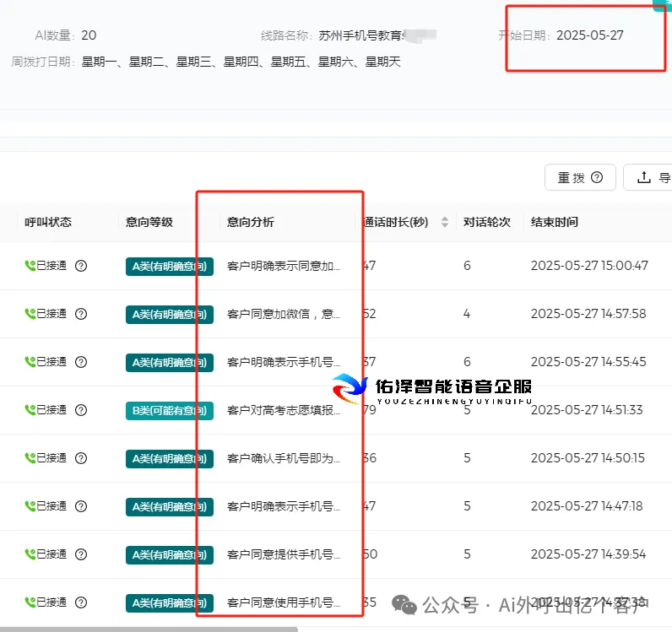Image resolution: width=672 pixels, height=632 pixels.
Task: Click analysis text 客户明确表示同意加...
Action: click(x=284, y=266)
